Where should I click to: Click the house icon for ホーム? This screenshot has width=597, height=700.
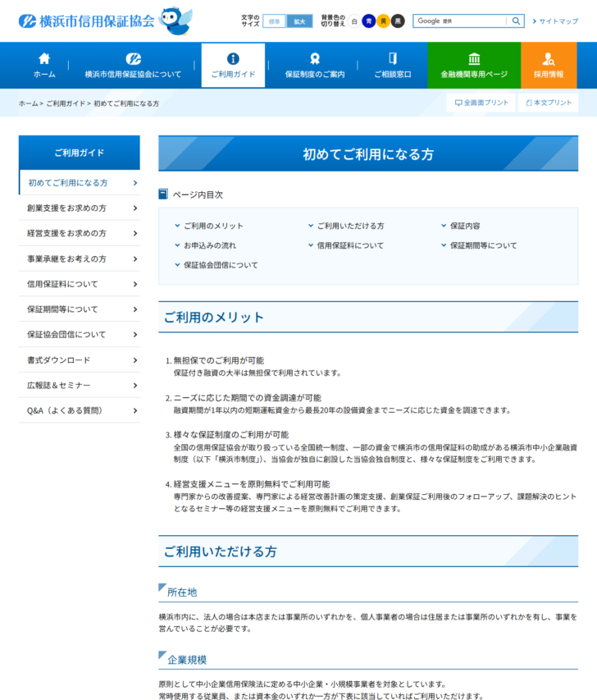[44, 58]
